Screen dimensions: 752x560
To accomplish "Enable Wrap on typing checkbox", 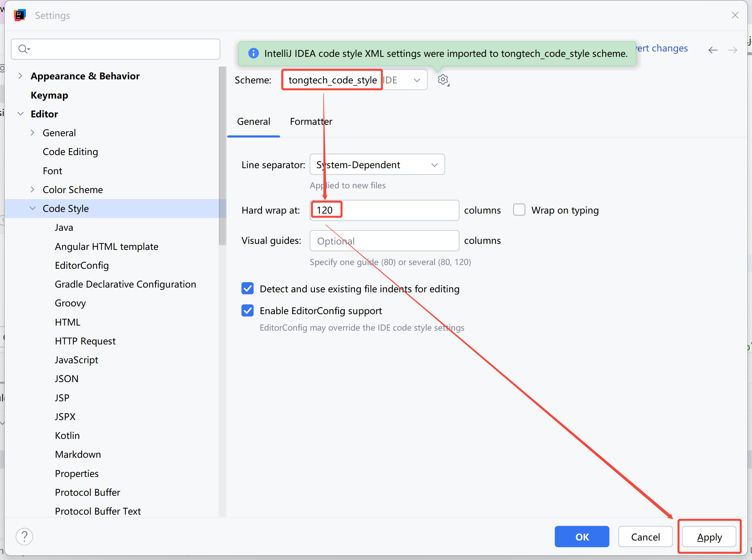I will click(x=519, y=210).
